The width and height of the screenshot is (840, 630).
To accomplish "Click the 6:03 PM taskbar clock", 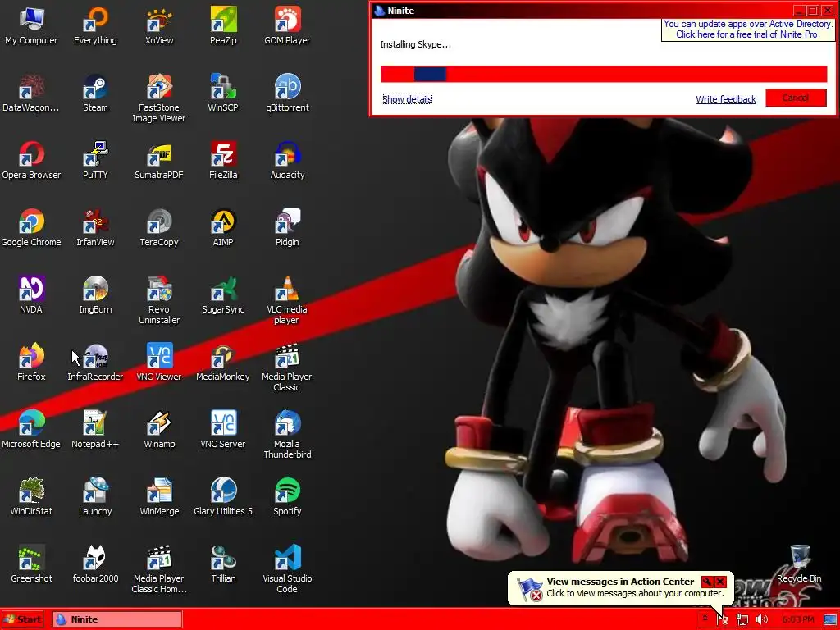I will [797, 620].
